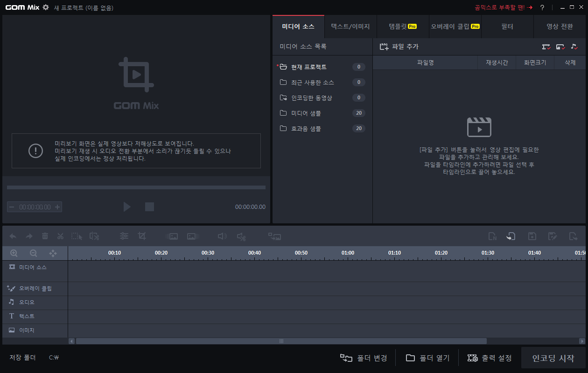Click the image fade-in icon
This screenshot has height=373, width=588.
pos(172,236)
